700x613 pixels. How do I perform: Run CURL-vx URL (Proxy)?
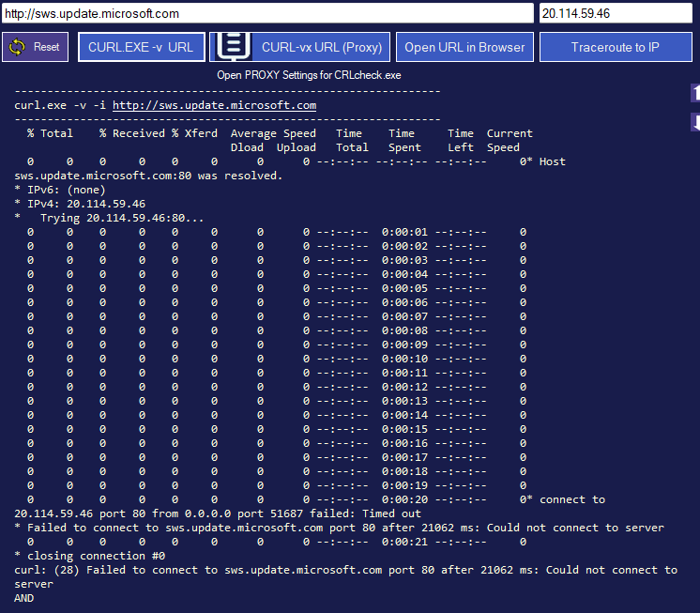(x=299, y=47)
